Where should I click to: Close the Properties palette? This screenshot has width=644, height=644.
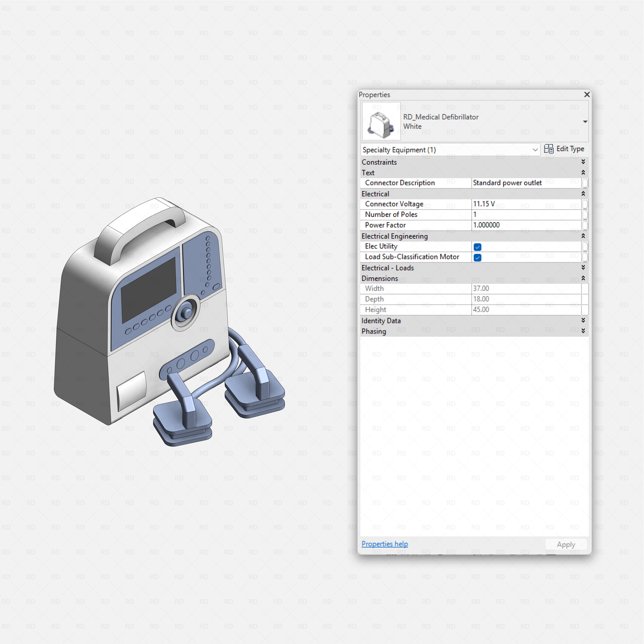coord(587,95)
